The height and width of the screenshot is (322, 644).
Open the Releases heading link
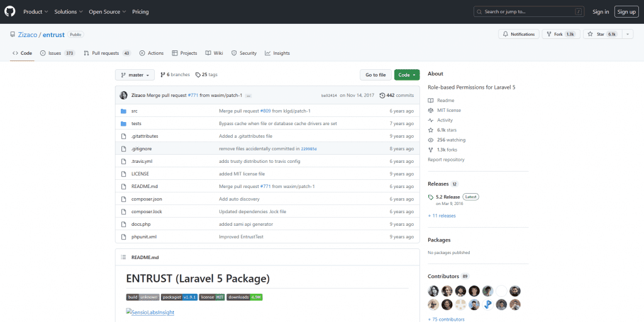443,184
